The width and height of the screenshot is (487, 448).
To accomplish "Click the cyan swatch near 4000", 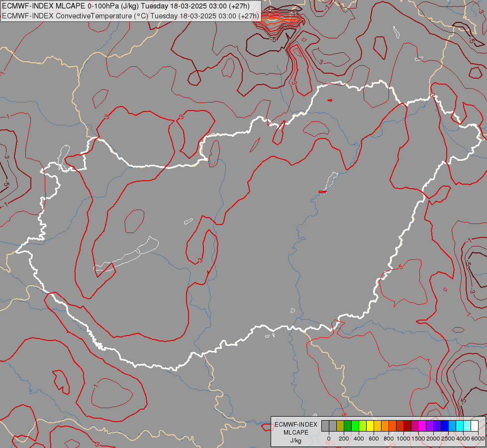I will point(460,426).
